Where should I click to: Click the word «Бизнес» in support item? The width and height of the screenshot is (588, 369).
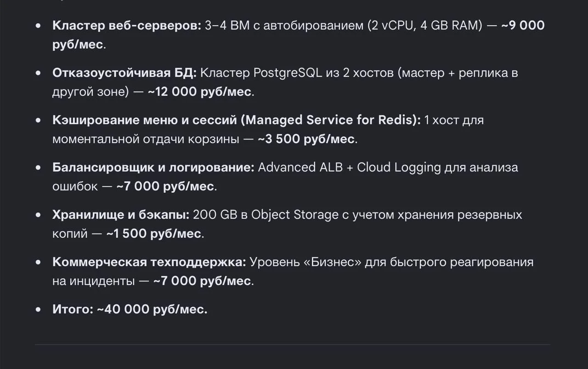336,262
